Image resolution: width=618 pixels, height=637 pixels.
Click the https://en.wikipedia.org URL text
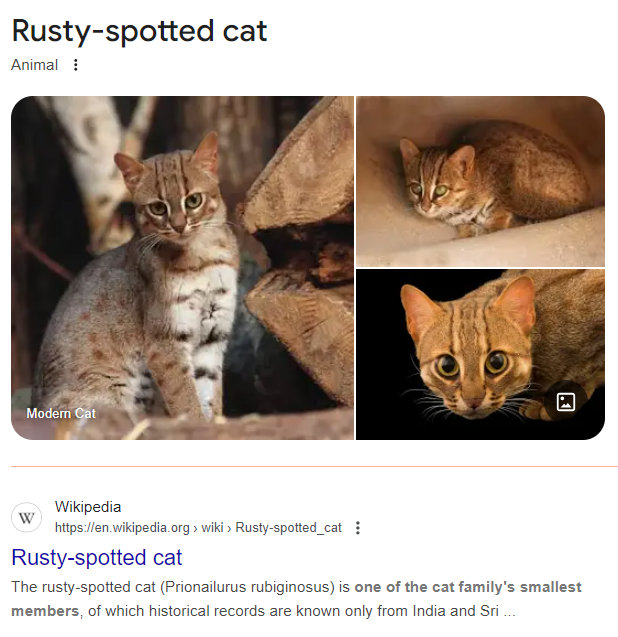click(x=122, y=528)
